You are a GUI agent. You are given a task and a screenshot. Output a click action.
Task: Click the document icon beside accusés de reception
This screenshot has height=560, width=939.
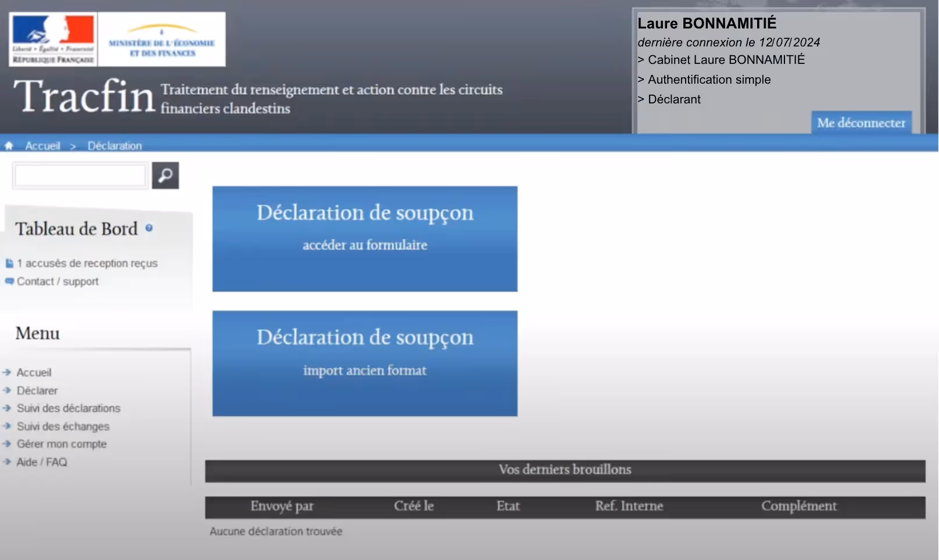coord(9,263)
